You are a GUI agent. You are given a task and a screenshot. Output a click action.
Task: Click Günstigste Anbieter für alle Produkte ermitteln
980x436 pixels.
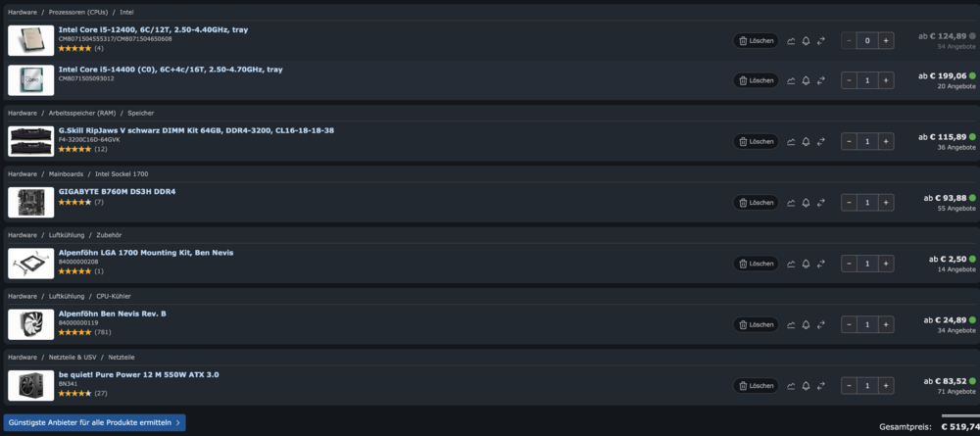pos(94,423)
